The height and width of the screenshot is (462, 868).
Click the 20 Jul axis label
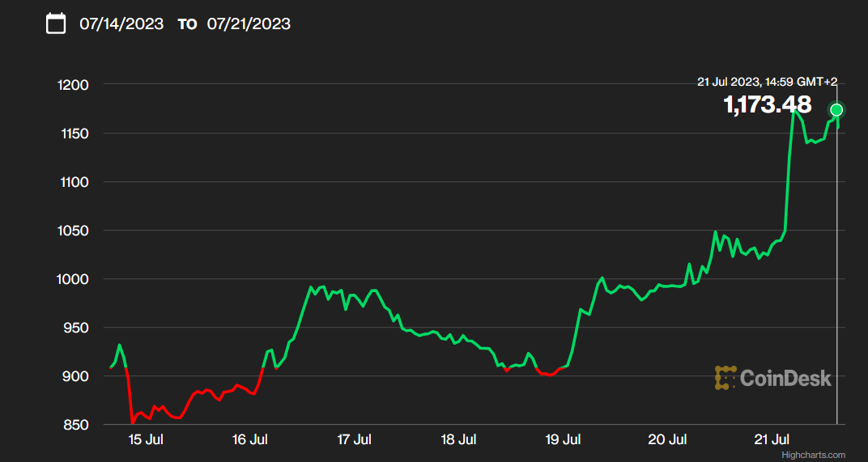tap(667, 440)
